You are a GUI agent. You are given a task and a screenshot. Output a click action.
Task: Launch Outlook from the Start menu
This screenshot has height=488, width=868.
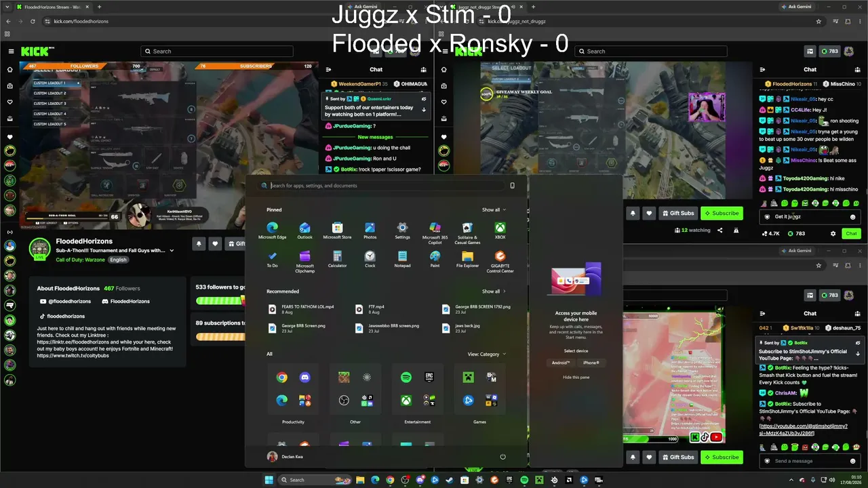coord(304,230)
